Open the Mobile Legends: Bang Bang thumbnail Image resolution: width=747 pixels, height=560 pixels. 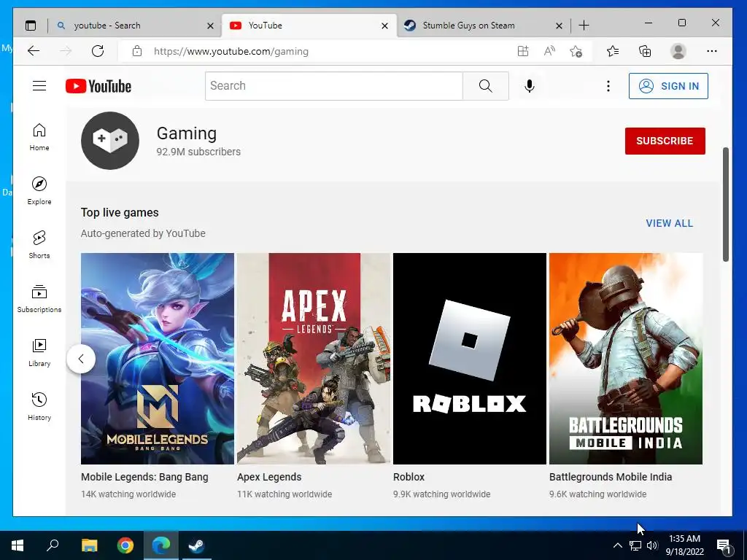(158, 359)
